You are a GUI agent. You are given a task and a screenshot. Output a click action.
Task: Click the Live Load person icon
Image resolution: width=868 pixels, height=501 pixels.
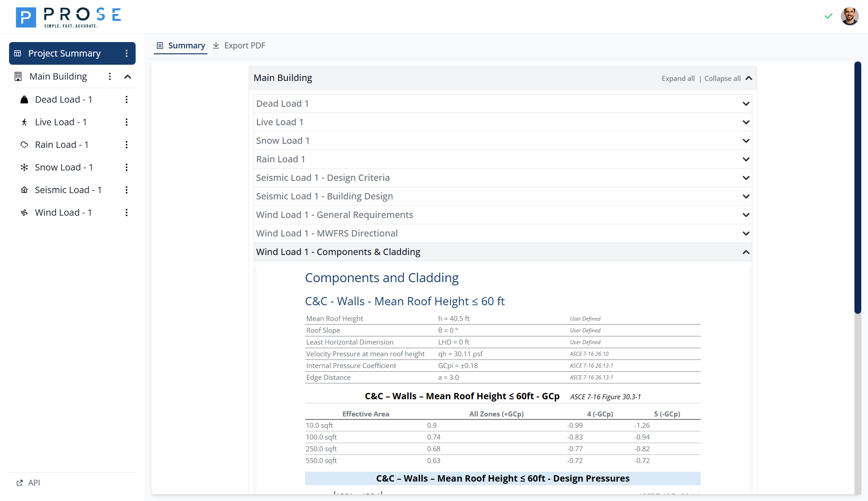tap(24, 122)
